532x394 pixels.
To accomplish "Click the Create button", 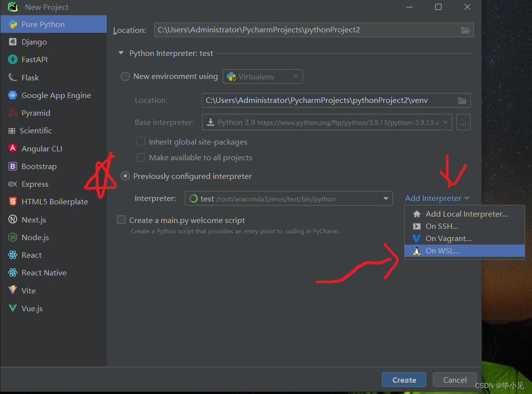I will click(x=404, y=380).
